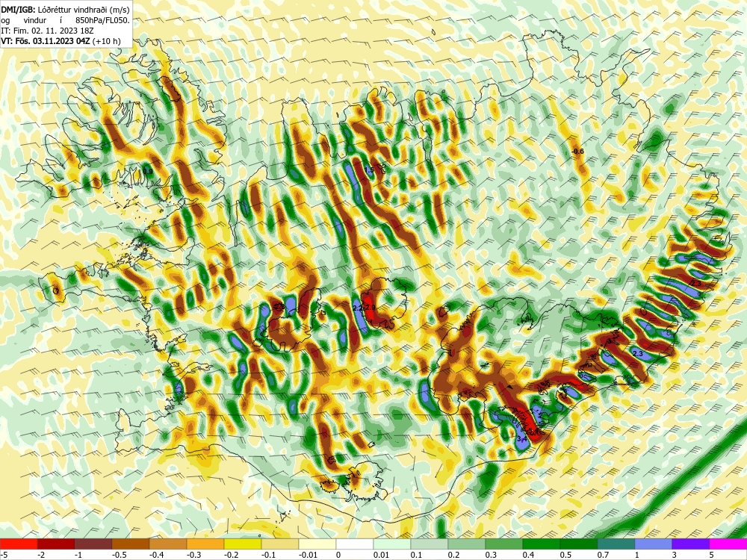Click the legend label -0.4
This screenshot has width=747, height=560.
(x=157, y=555)
